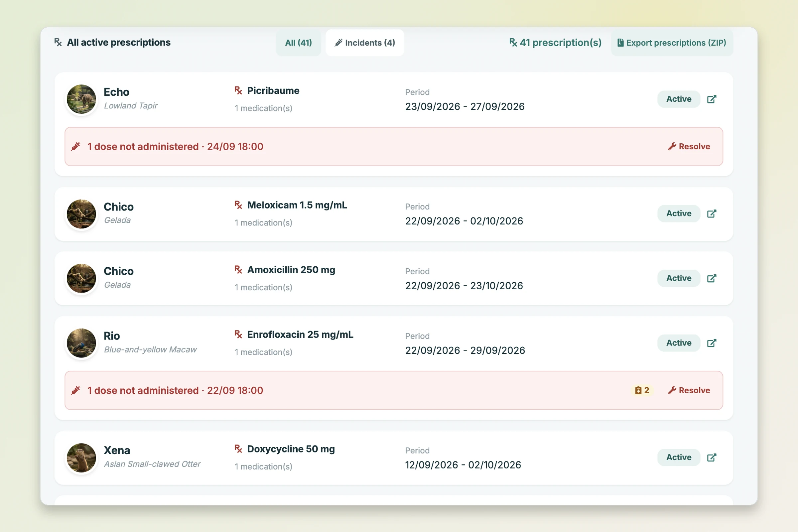Click the period 22/09/2026 - 29/09/2026
798x532 pixels.
(x=465, y=350)
